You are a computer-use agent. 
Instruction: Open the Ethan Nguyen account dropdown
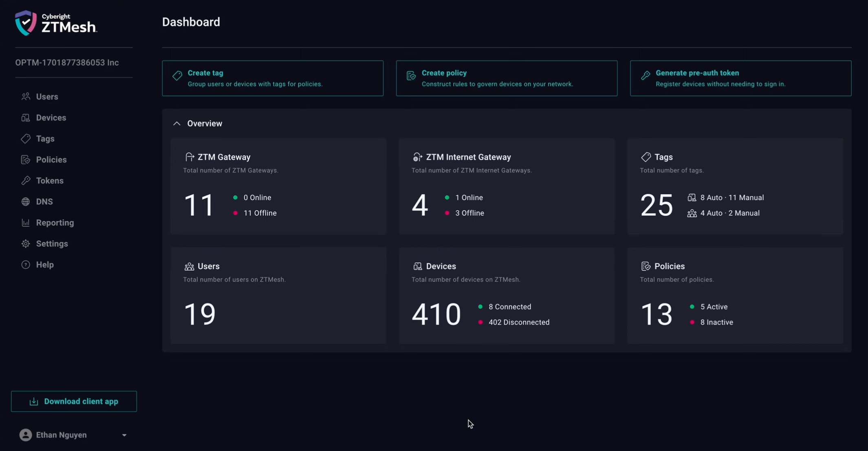[74, 435]
